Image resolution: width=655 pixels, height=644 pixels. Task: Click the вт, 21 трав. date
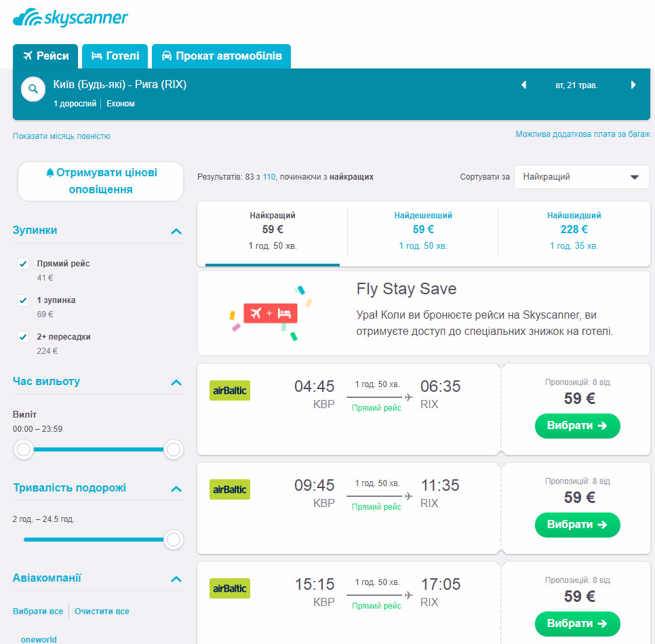pyautogui.click(x=576, y=85)
